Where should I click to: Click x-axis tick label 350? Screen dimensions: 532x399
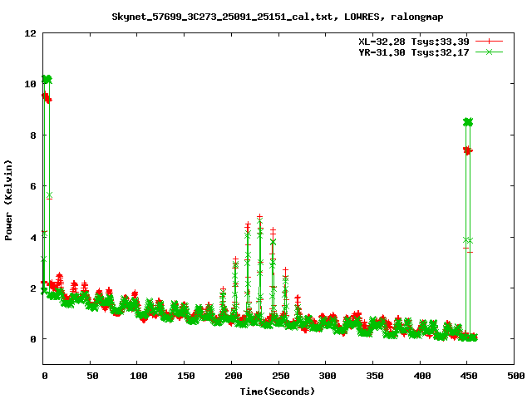373,376
